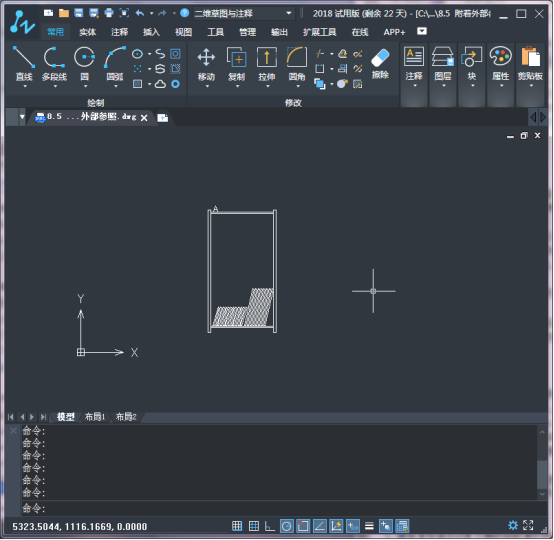Screen dimensions: 554x540
Task: Click the Clipboard (剪贴板) button
Action: (x=530, y=66)
